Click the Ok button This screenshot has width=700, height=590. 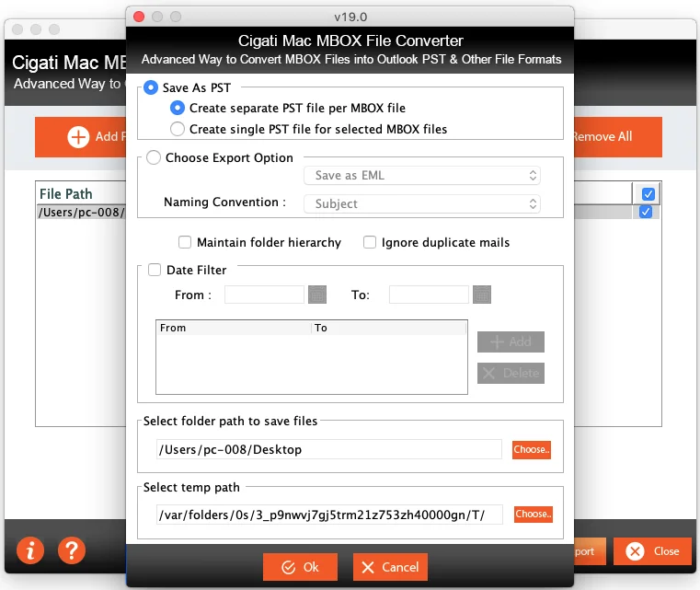coord(300,567)
